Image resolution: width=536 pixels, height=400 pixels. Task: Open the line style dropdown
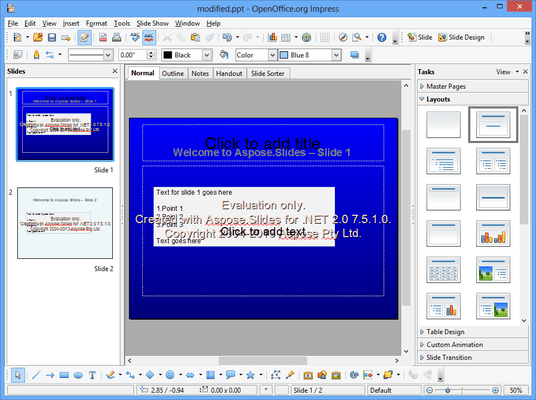[108, 55]
